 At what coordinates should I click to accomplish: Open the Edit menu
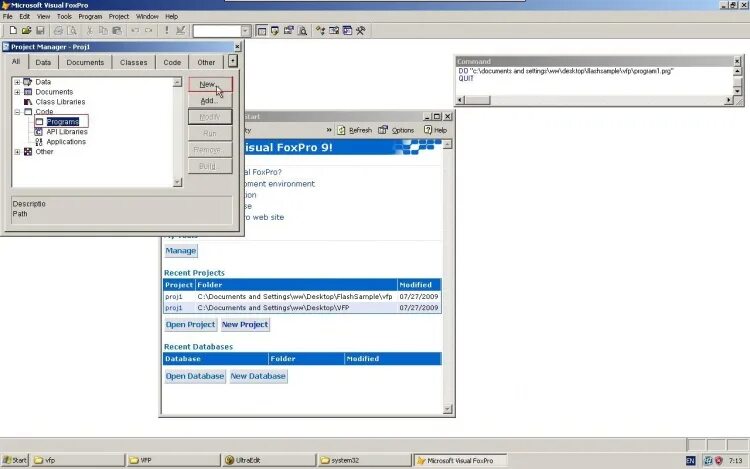(24, 16)
